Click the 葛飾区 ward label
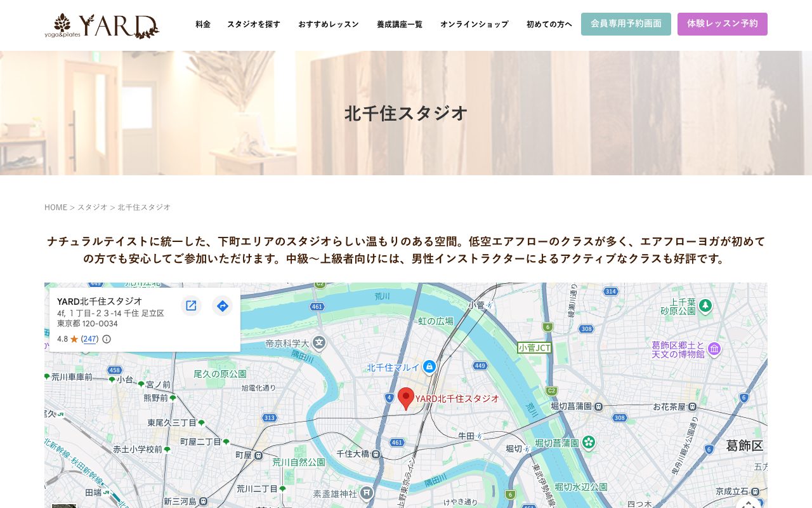Image resolution: width=812 pixels, height=508 pixels. coord(745,446)
